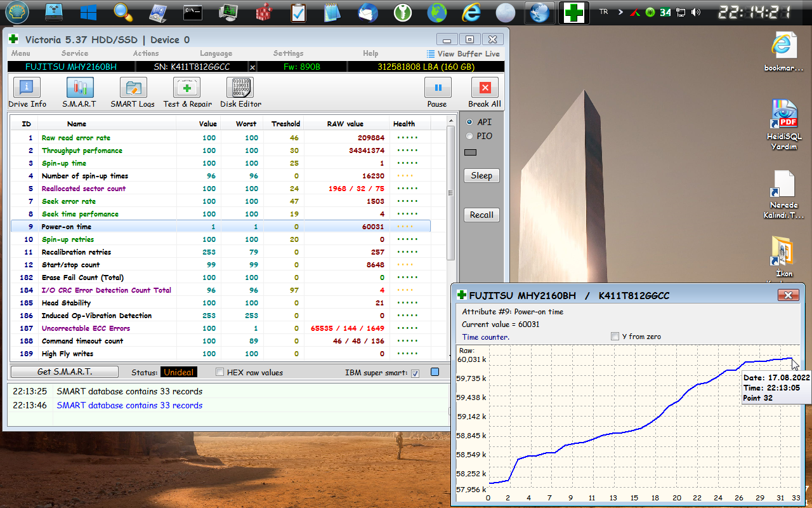Viewport: 812px width, 508px height.
Task: Open the Disk Editor
Action: point(240,93)
